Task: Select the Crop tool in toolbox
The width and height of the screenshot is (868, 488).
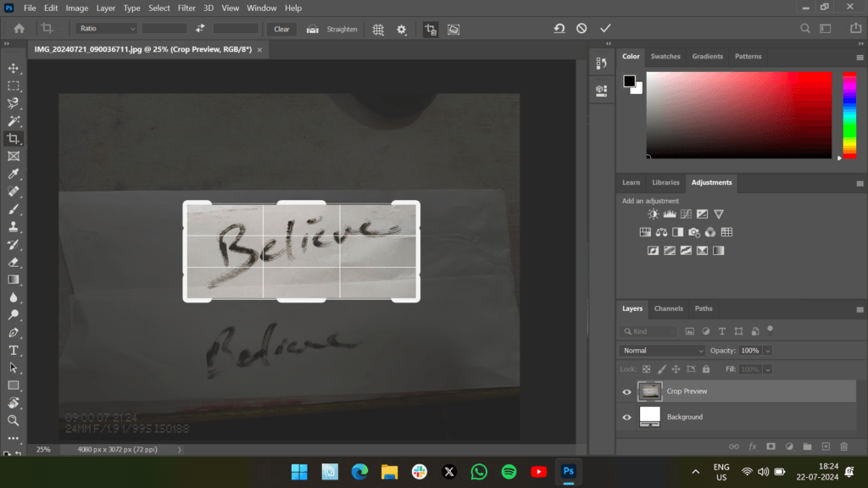Action: (14, 138)
